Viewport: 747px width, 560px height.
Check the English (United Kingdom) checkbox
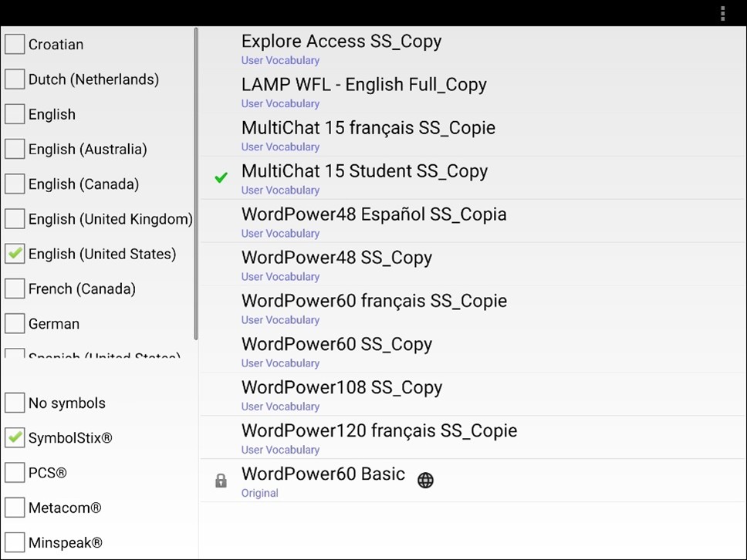tap(15, 219)
